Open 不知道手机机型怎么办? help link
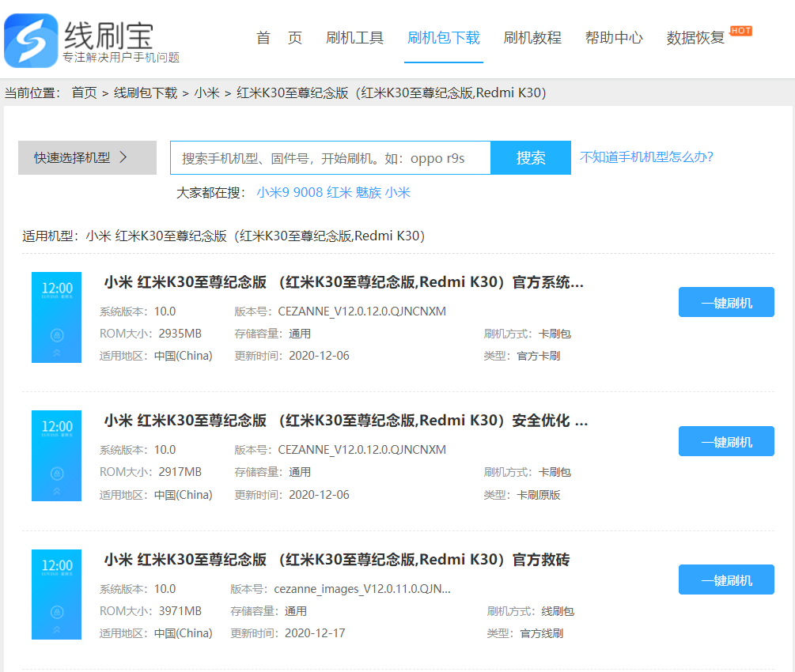Viewport: 795px width, 672px height. (646, 157)
